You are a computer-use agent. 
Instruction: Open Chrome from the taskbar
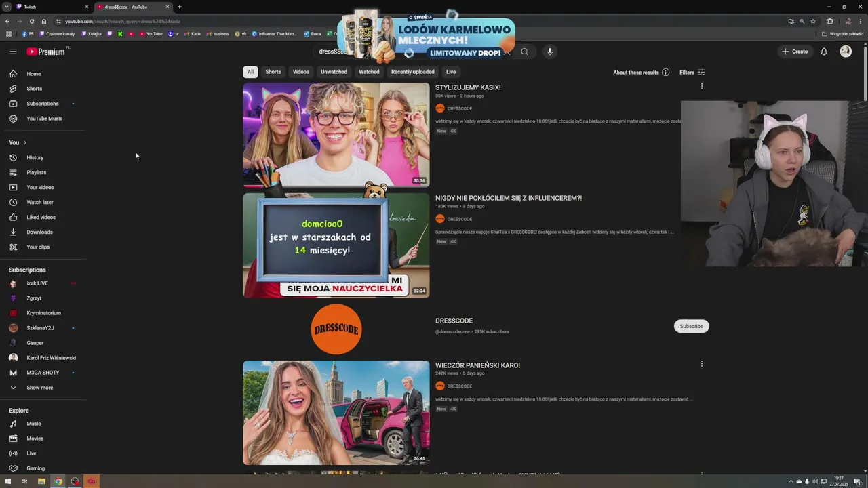point(58,481)
